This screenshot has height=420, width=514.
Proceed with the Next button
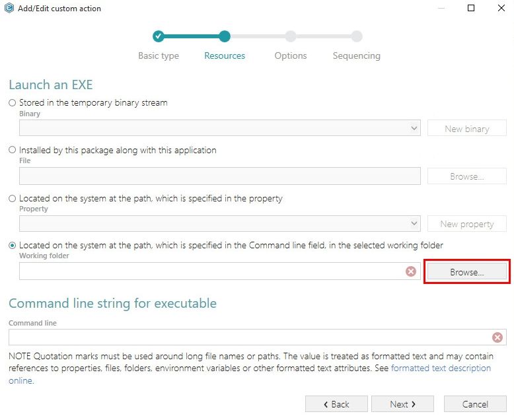point(402,404)
